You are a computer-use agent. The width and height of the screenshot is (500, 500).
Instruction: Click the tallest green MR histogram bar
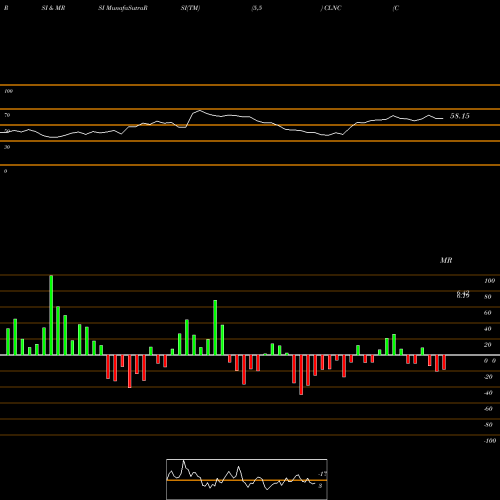point(51,315)
